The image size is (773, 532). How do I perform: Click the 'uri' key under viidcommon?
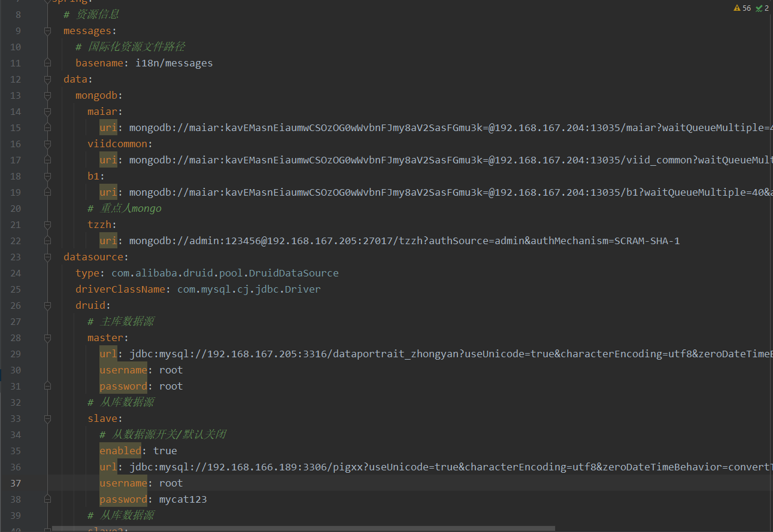click(108, 160)
